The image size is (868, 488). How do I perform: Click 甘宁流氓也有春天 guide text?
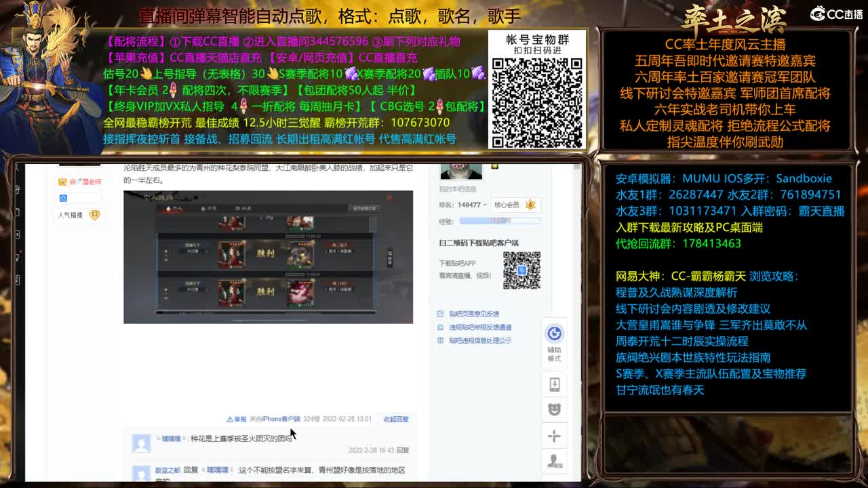click(660, 390)
